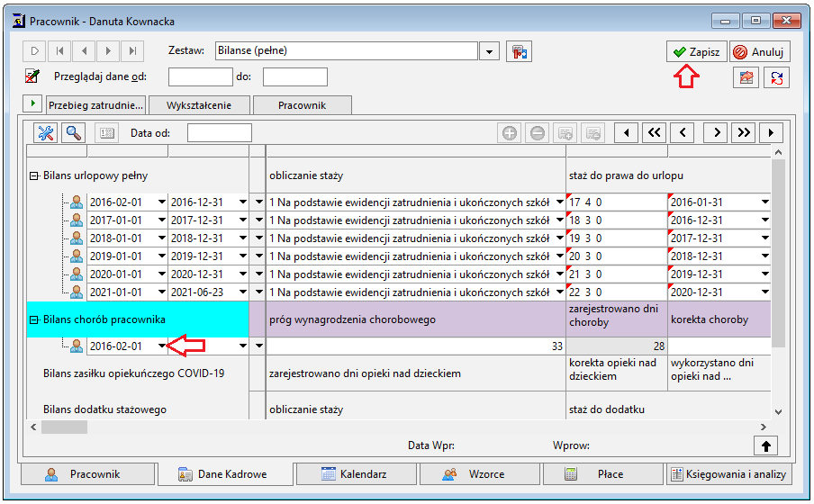Click the zarejestrowano dni choroby value 28

coord(617,346)
